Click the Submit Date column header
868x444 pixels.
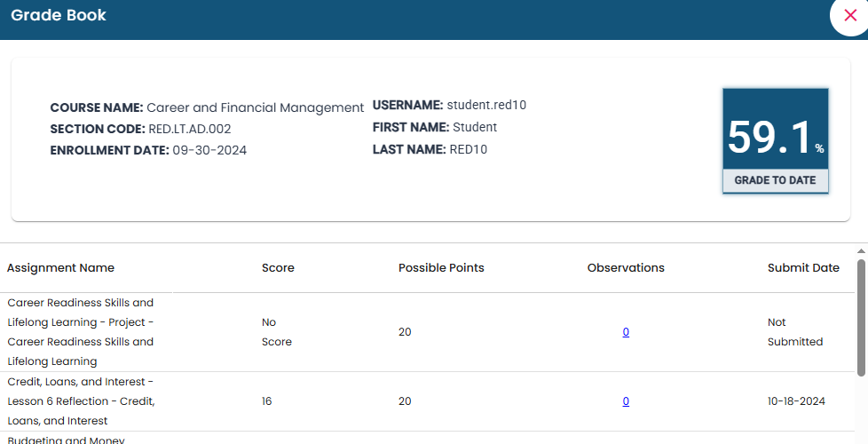[803, 268]
